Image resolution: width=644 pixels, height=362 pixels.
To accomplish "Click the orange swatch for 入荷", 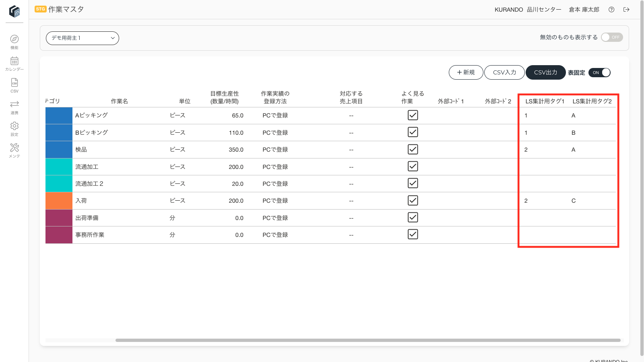I will pos(59,201).
